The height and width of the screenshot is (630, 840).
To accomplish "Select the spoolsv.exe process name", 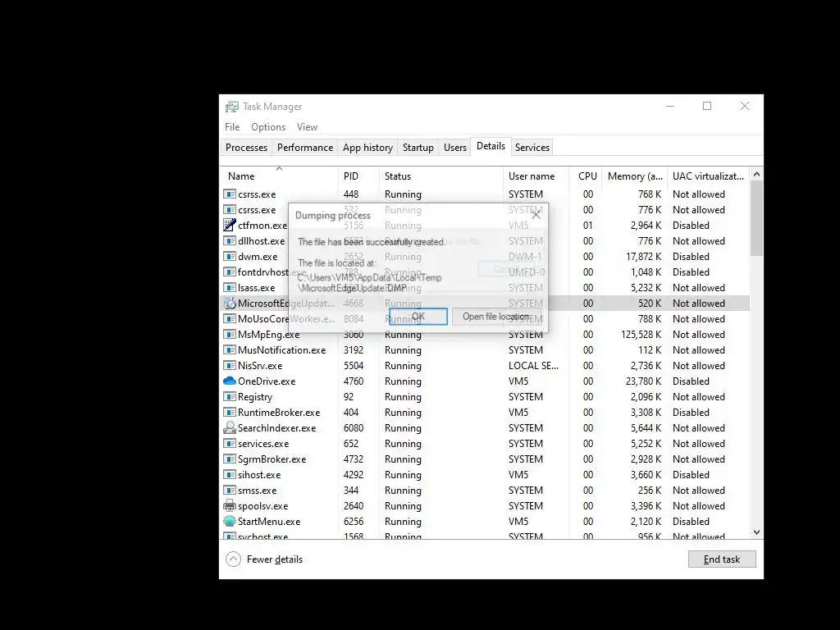I will point(263,505).
